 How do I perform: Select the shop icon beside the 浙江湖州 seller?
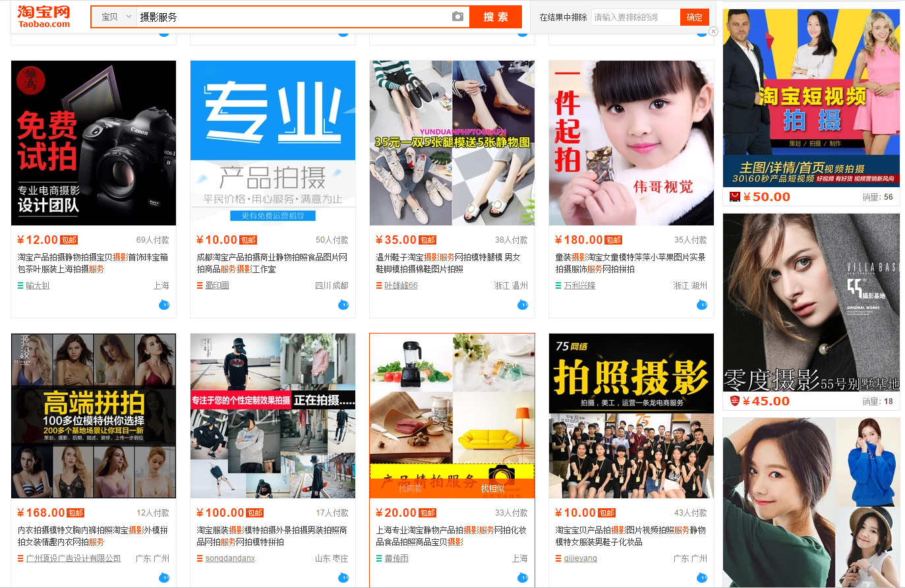point(558,285)
